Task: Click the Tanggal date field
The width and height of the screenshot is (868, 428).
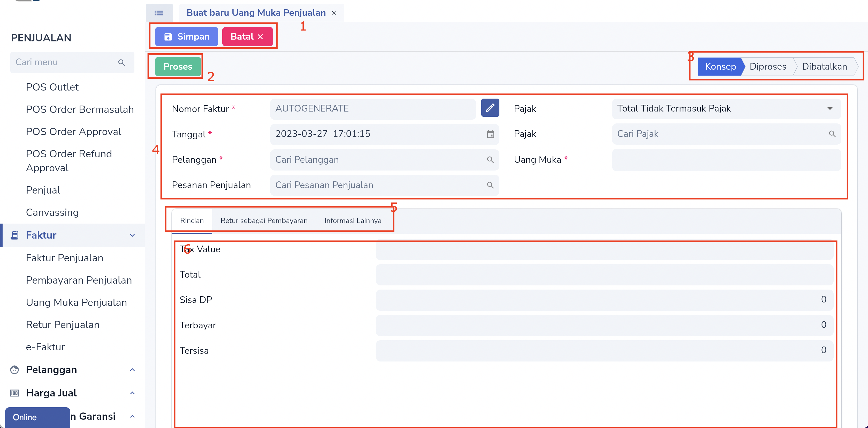Action: point(384,134)
